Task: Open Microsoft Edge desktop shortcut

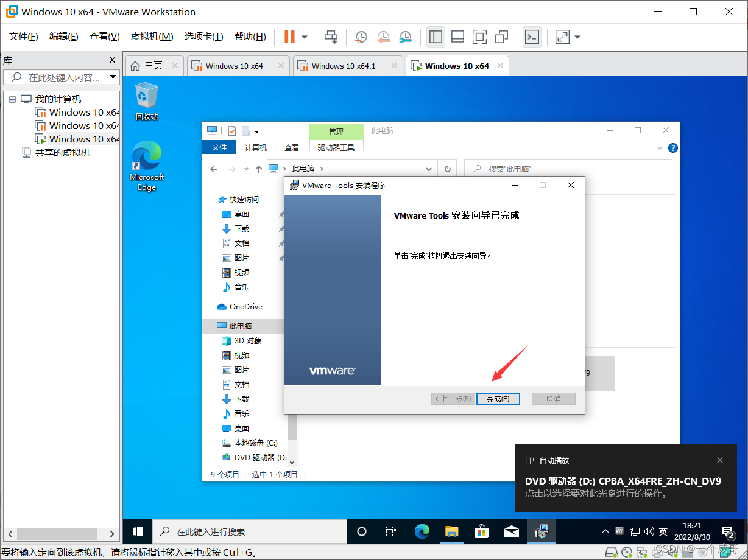Action: click(147, 166)
